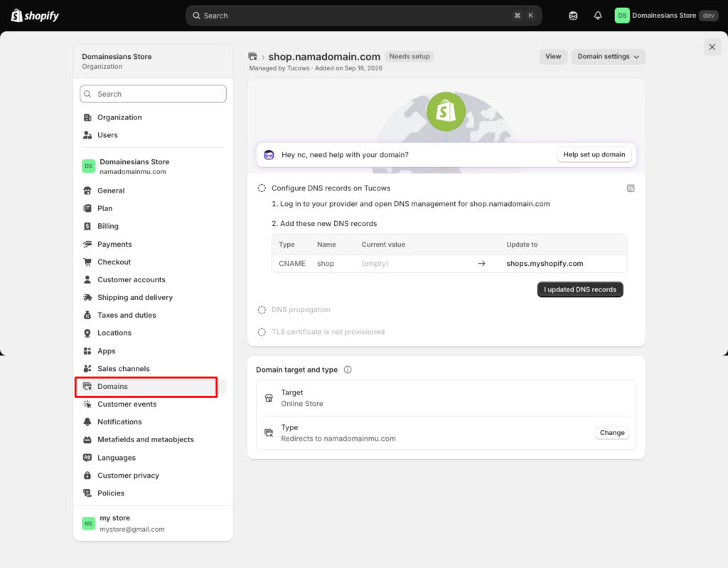Open Users settings

pos(153,134)
